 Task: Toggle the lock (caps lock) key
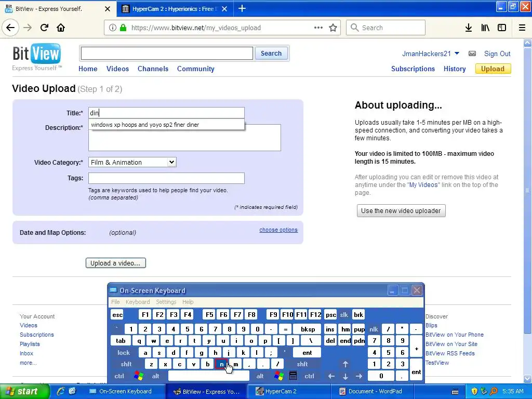click(x=124, y=353)
